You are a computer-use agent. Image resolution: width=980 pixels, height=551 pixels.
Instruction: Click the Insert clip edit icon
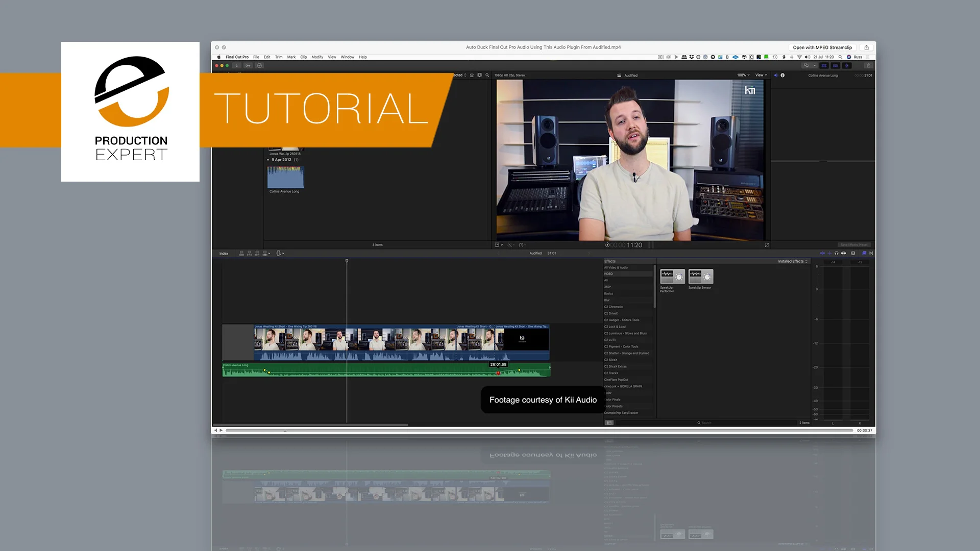(249, 253)
